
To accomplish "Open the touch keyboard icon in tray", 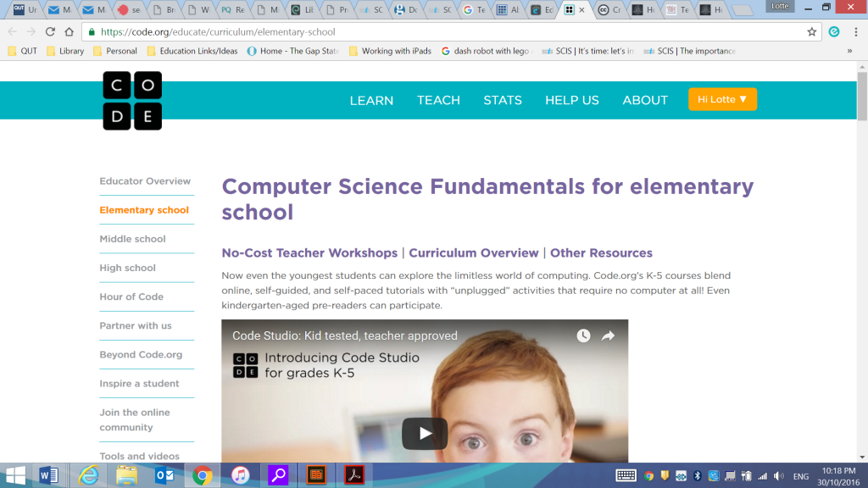I will (x=626, y=476).
